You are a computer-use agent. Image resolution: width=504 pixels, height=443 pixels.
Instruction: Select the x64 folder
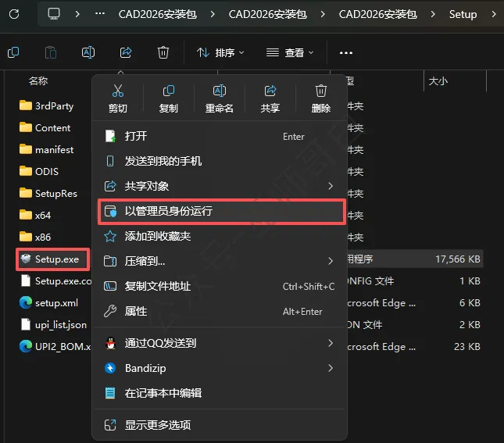click(x=35, y=215)
